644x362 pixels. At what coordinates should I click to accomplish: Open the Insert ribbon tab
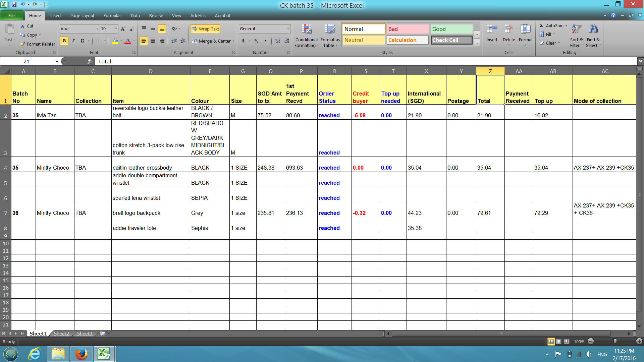coord(55,15)
